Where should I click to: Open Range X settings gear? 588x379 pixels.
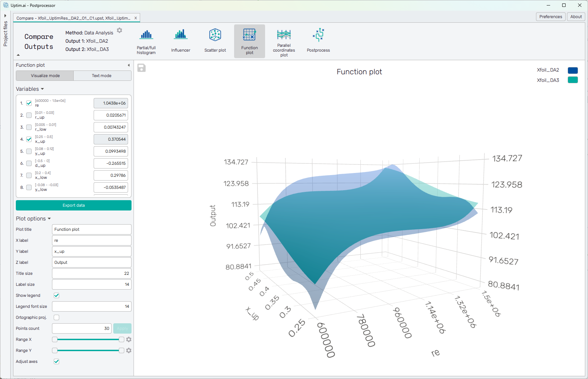[x=129, y=339]
